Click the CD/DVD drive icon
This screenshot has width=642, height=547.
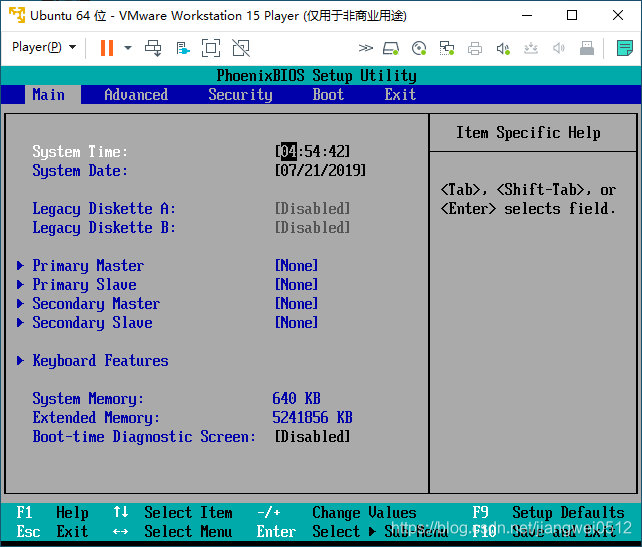(x=419, y=48)
